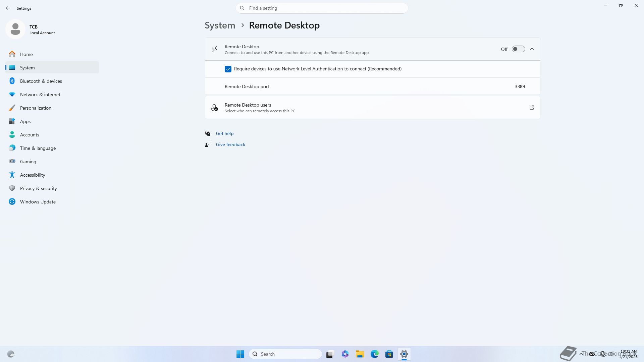Click the Accessibility sidebar icon
Image resolution: width=644 pixels, height=362 pixels.
click(12, 175)
